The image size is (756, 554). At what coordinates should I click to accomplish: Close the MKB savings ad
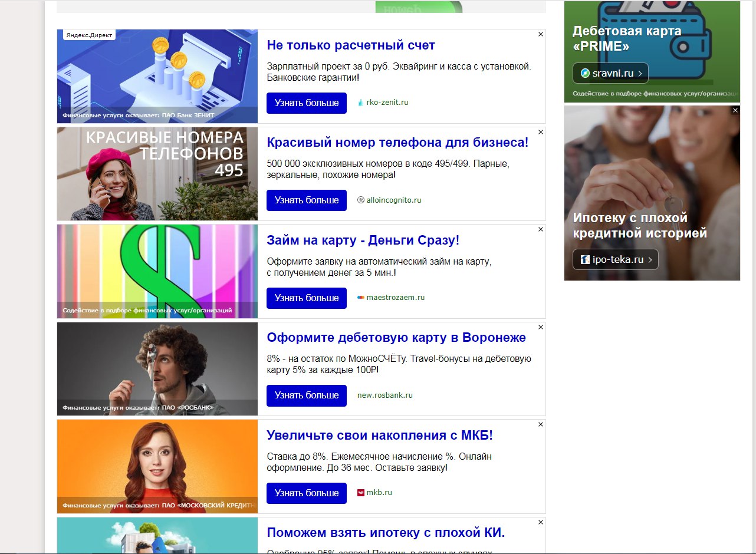(540, 424)
